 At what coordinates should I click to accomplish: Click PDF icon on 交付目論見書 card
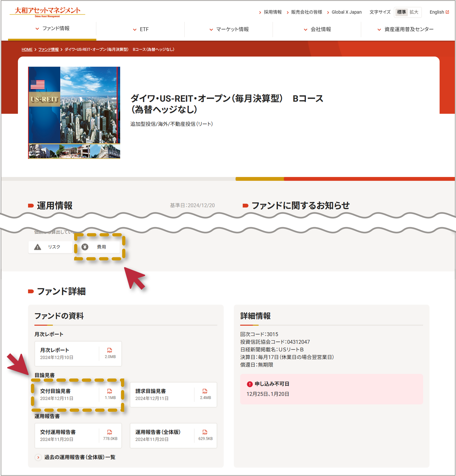click(110, 391)
